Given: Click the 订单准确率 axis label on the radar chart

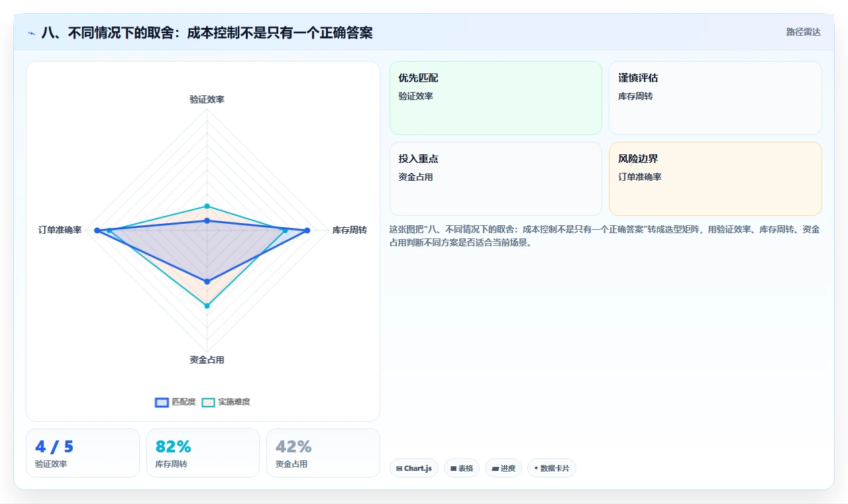Looking at the screenshot, I should point(60,230).
